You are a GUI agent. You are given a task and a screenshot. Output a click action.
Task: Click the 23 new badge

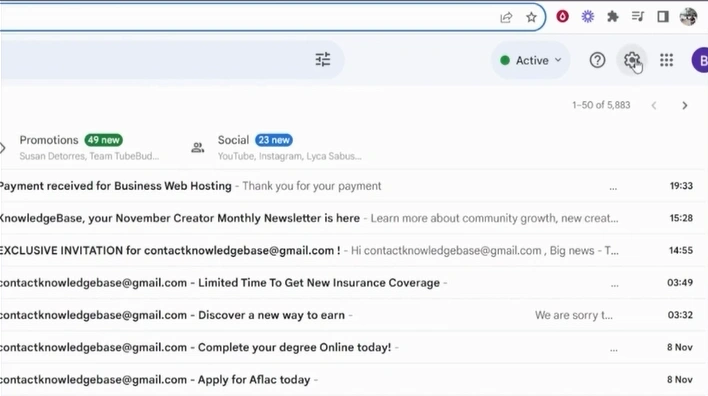pyautogui.click(x=274, y=140)
